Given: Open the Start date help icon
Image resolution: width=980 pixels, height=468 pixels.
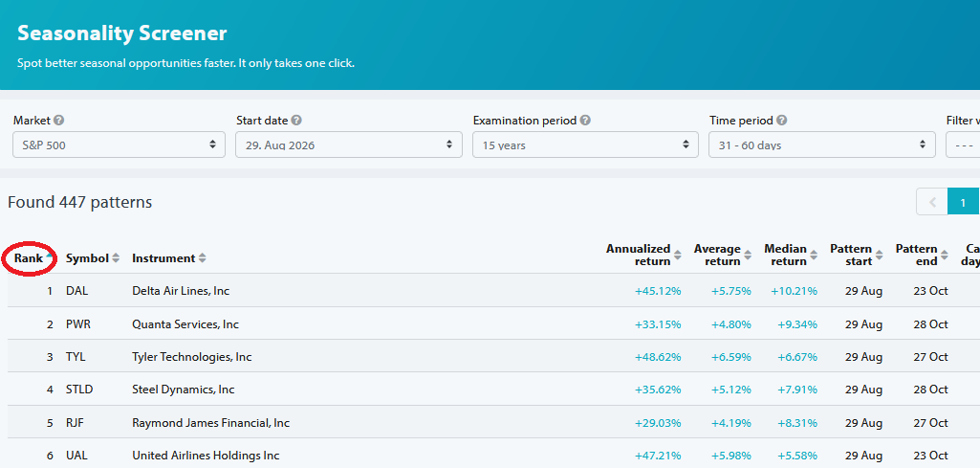Looking at the screenshot, I should point(296,121).
